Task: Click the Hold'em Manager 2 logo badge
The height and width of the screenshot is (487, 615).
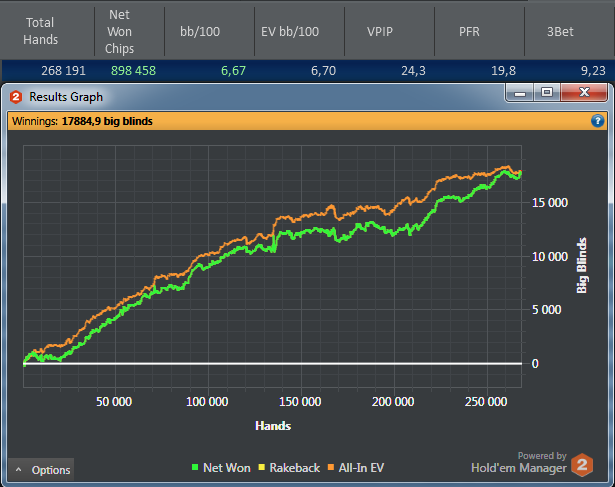Action: pos(583,464)
